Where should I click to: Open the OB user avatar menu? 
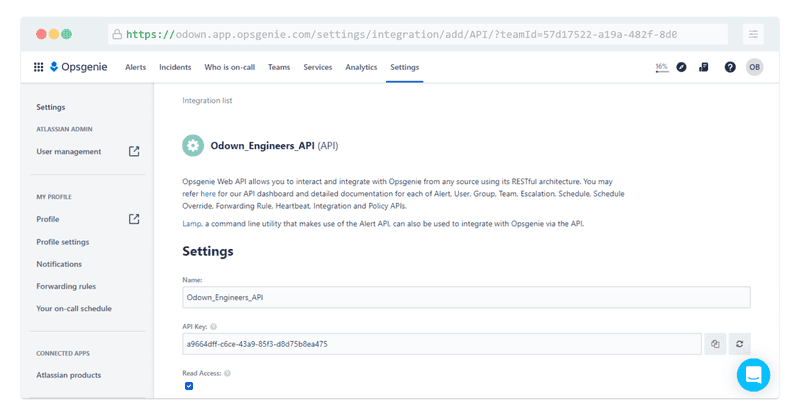754,67
